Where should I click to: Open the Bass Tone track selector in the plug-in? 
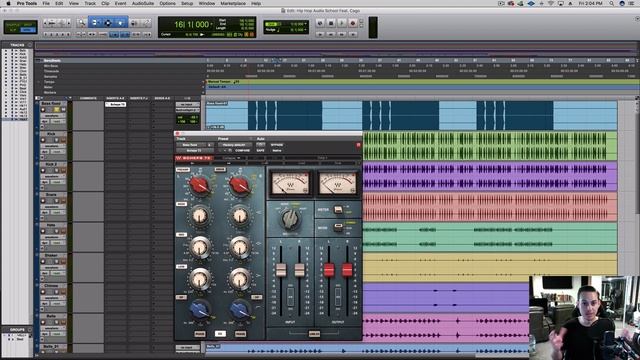191,145
